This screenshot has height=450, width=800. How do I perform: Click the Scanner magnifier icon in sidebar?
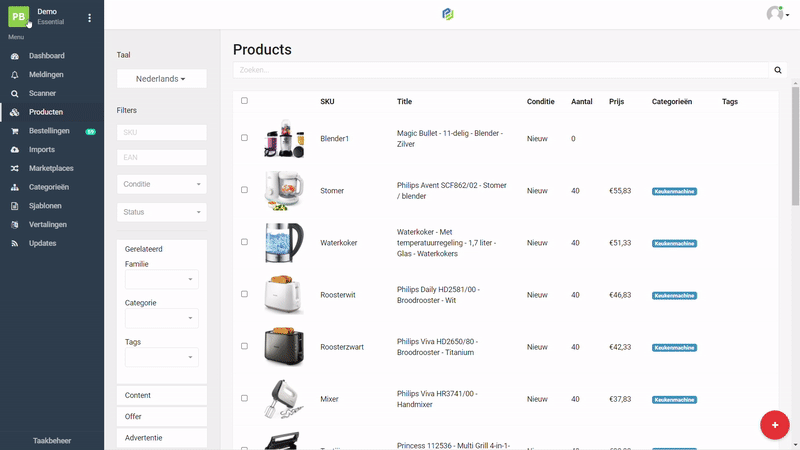point(15,93)
